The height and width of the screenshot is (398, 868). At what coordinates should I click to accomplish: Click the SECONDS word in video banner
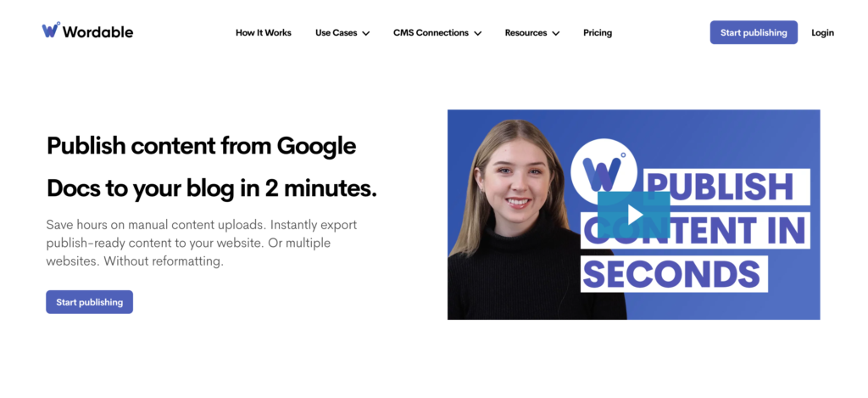pos(672,274)
